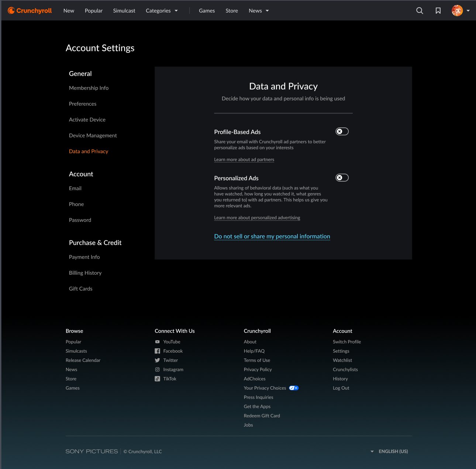Select Membership Info in sidebar
476x469 pixels.
coord(89,88)
